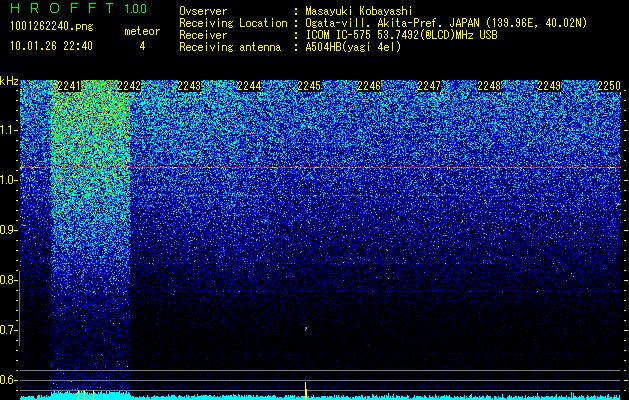Click the 2249 time marker
Viewport: 629px width, 400px height.
point(549,86)
